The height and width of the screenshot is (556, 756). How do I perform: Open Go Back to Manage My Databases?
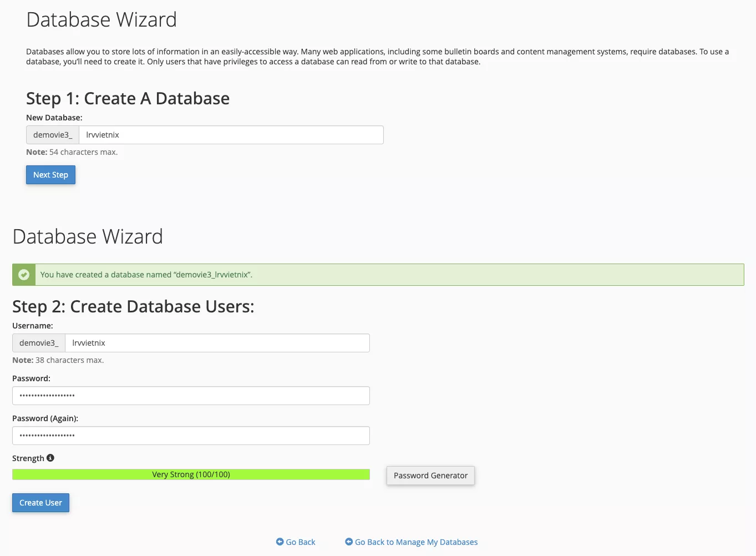pyautogui.click(x=415, y=542)
